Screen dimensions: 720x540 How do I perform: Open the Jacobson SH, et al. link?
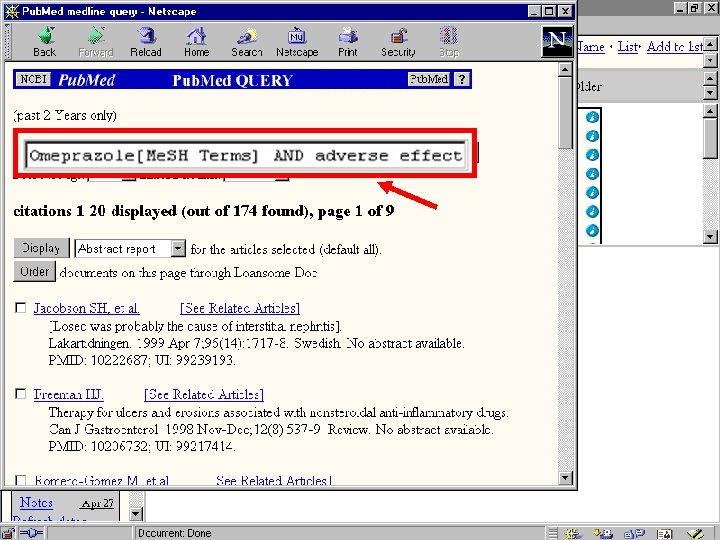(x=86, y=308)
